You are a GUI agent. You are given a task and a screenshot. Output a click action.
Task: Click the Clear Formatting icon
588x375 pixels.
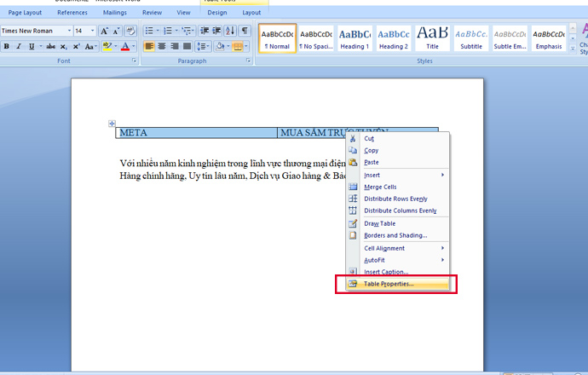[130, 31]
